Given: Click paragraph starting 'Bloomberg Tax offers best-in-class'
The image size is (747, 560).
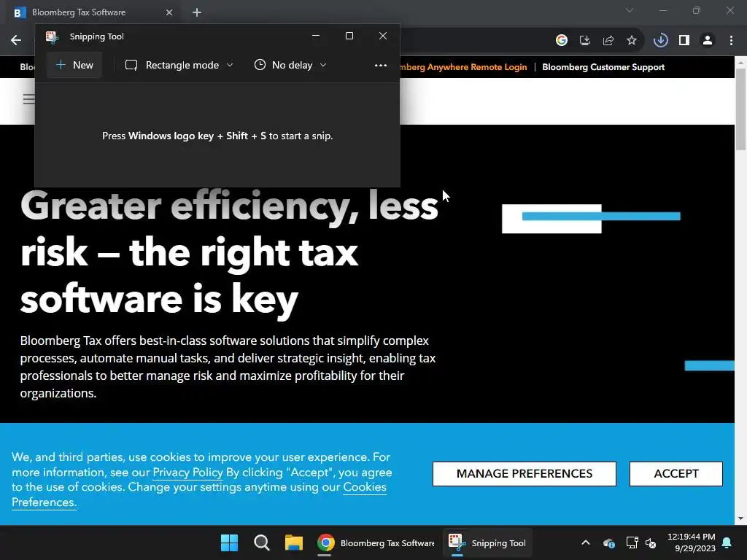Looking at the screenshot, I should [x=228, y=367].
